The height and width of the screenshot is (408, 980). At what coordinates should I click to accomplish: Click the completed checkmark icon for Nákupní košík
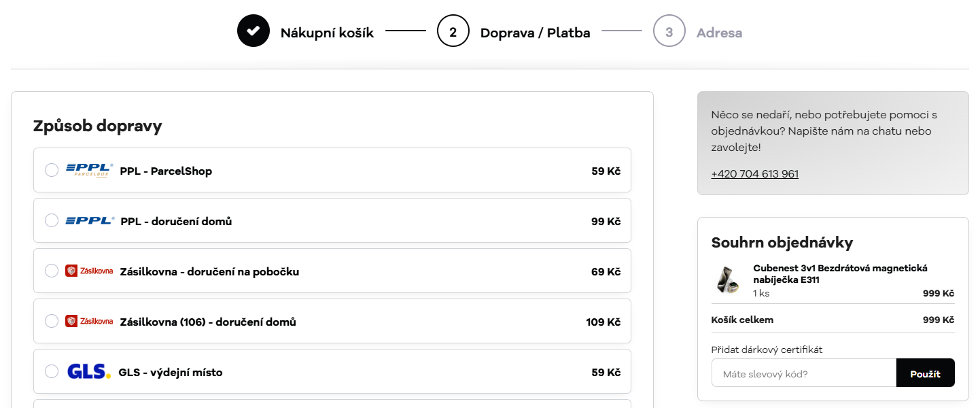coord(253,30)
